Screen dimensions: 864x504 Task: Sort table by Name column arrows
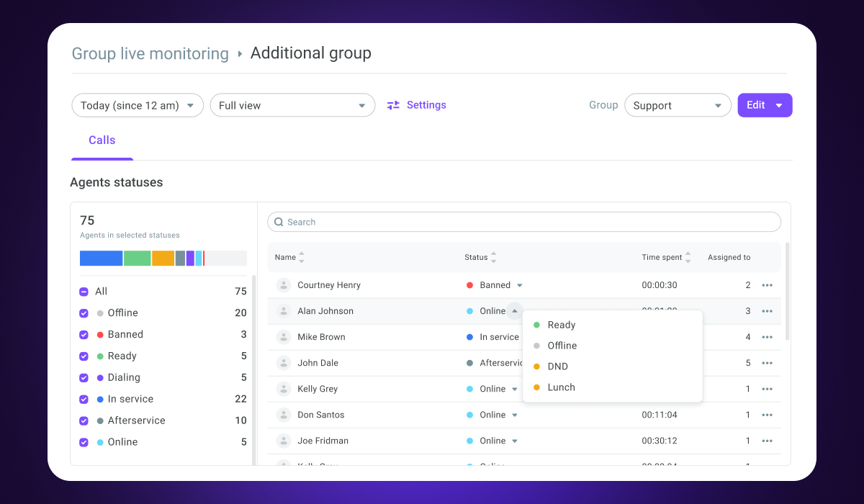302,257
